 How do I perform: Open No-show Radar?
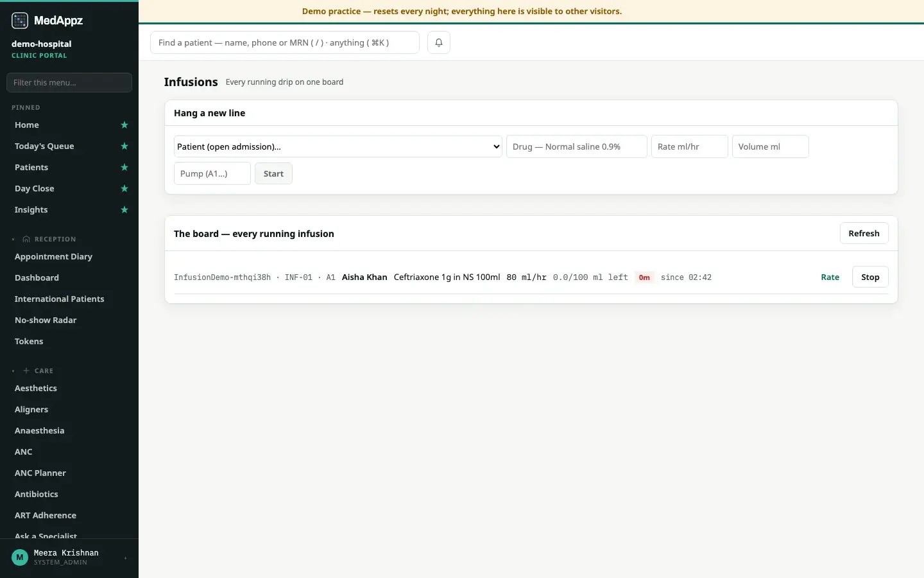coord(46,320)
